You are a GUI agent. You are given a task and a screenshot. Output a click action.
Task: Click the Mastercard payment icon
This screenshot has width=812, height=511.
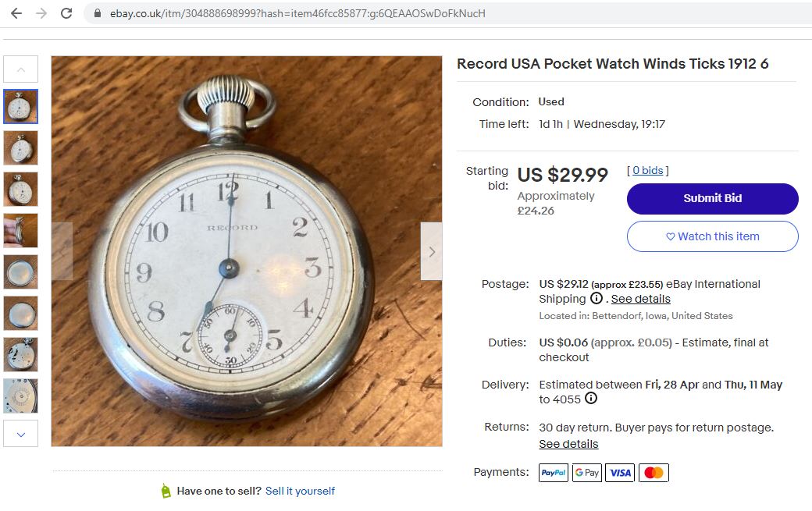pyautogui.click(x=654, y=473)
